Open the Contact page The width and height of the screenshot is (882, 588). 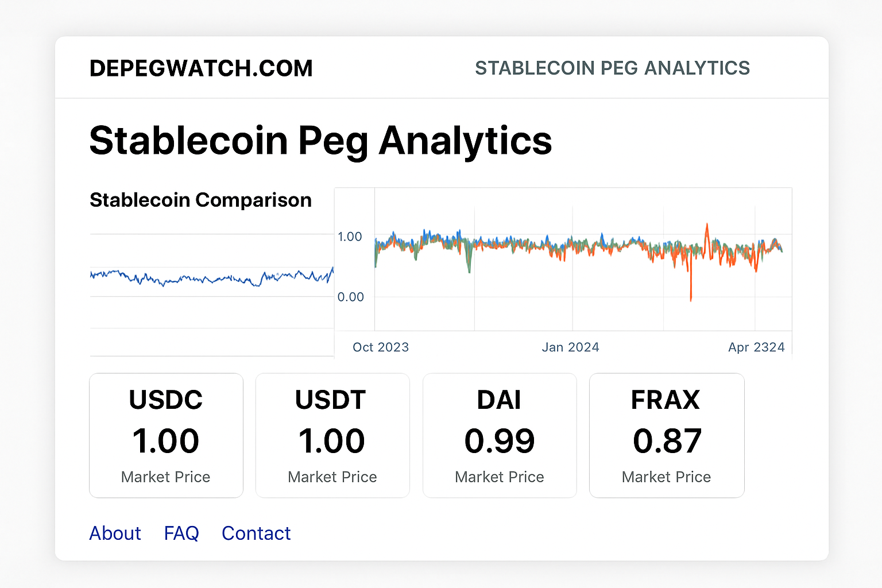256,533
